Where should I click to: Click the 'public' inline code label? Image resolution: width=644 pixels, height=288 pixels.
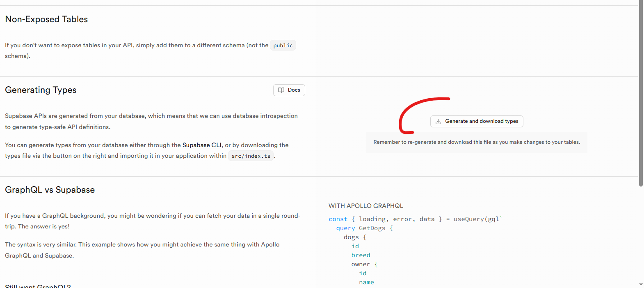coord(283,45)
